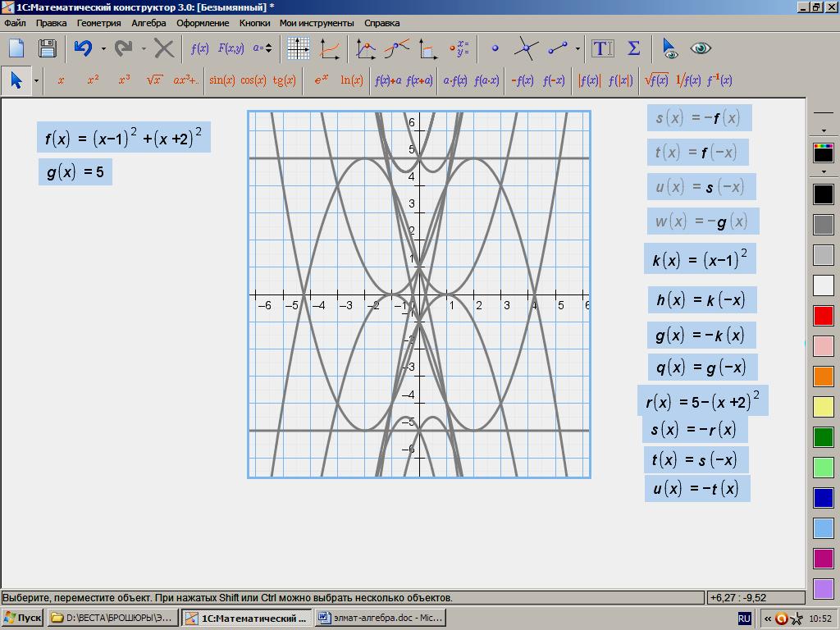This screenshot has width=840, height=630.
Task: Select the intersecting lines tool
Action: pos(526,48)
